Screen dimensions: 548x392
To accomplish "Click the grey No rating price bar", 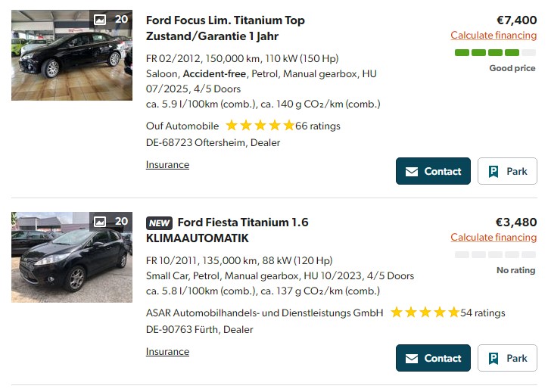I will 495,254.
